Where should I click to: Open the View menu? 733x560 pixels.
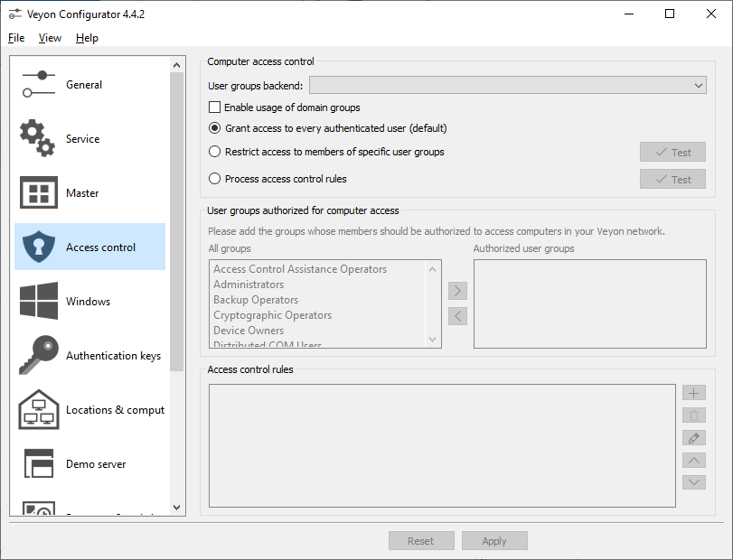click(50, 38)
